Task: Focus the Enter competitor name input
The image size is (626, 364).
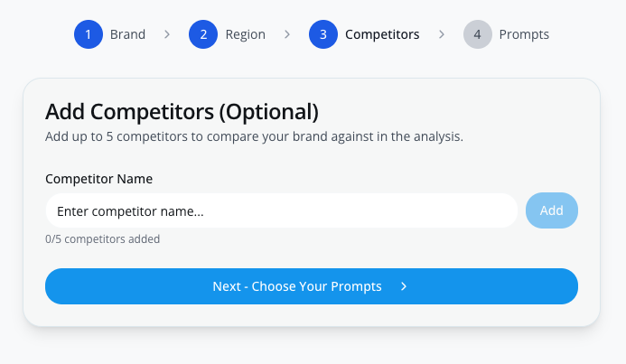Action: click(281, 211)
